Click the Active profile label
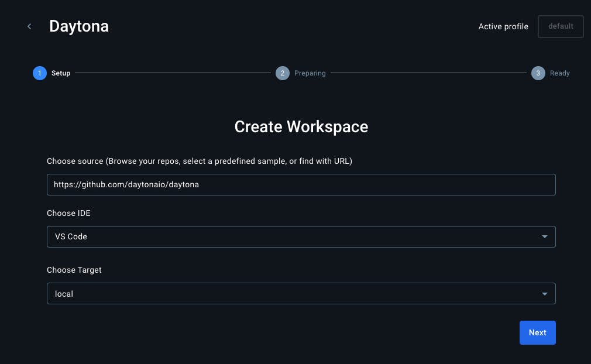591x364 pixels. (503, 26)
